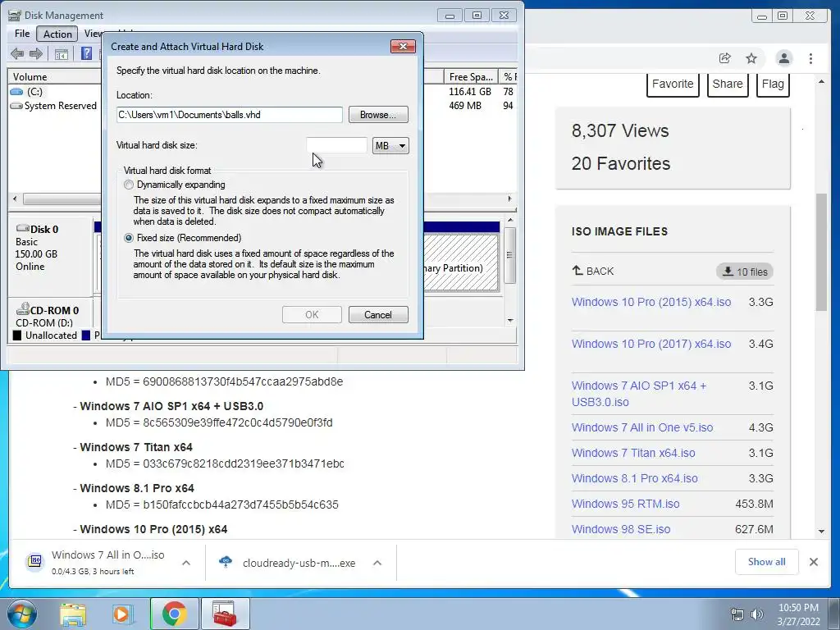Open Windows 10 Pro (2015) x64.iso link
The image size is (840, 630).
click(651, 302)
